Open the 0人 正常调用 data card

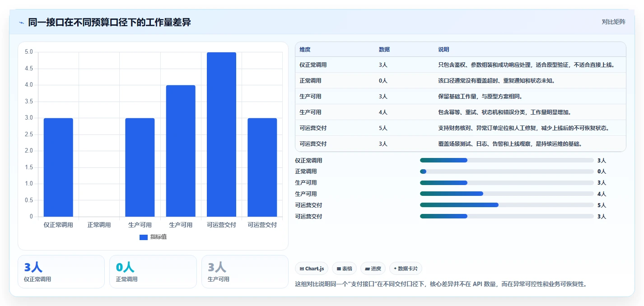point(153,272)
